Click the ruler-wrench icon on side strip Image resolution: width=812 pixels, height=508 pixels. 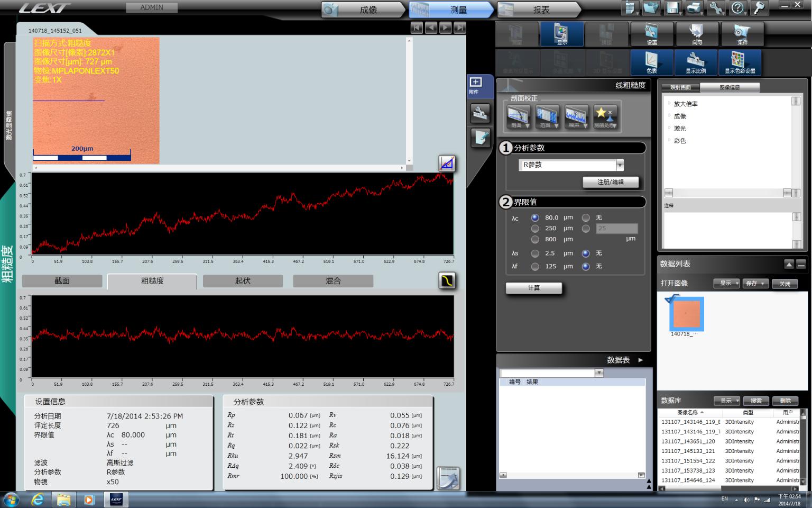[480, 113]
